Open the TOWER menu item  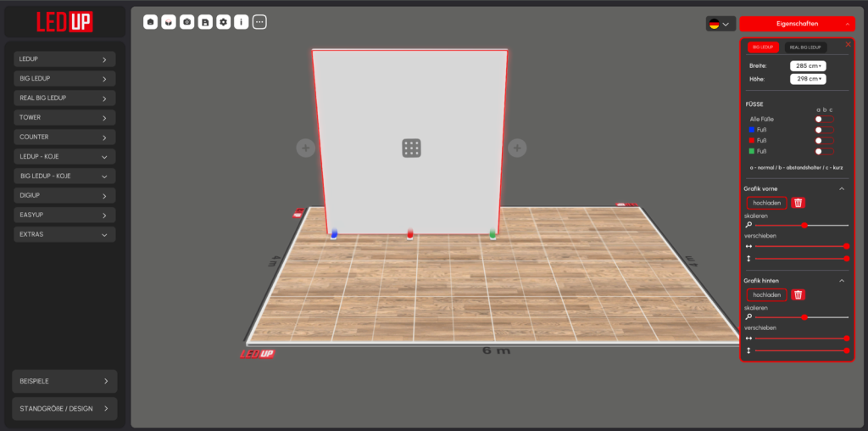(x=64, y=117)
